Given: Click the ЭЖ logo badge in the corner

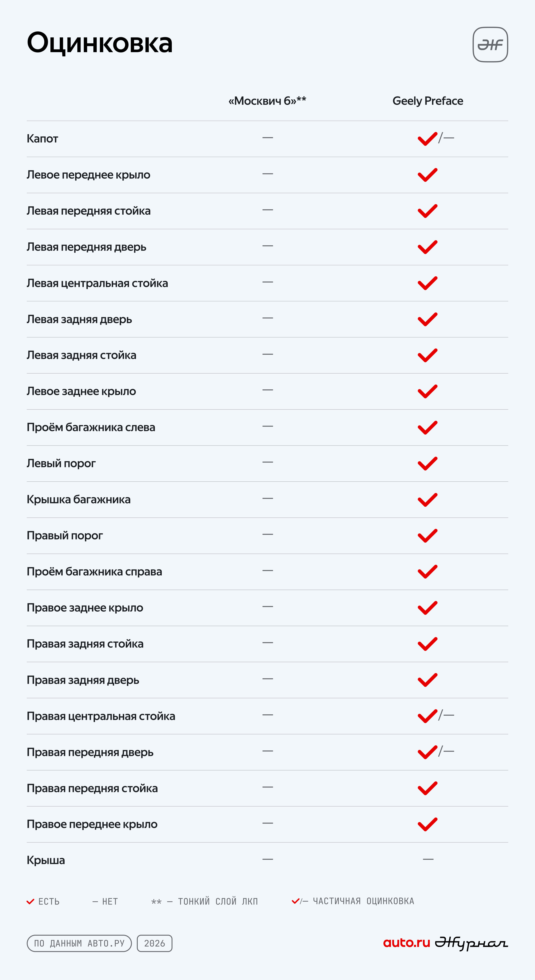Looking at the screenshot, I should [x=490, y=45].
